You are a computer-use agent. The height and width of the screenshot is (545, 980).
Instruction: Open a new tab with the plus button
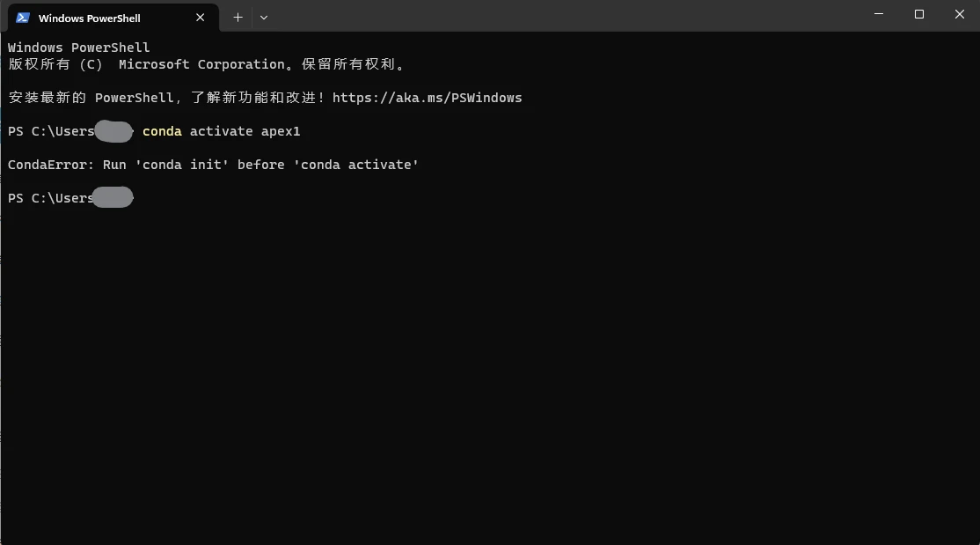[x=238, y=18]
